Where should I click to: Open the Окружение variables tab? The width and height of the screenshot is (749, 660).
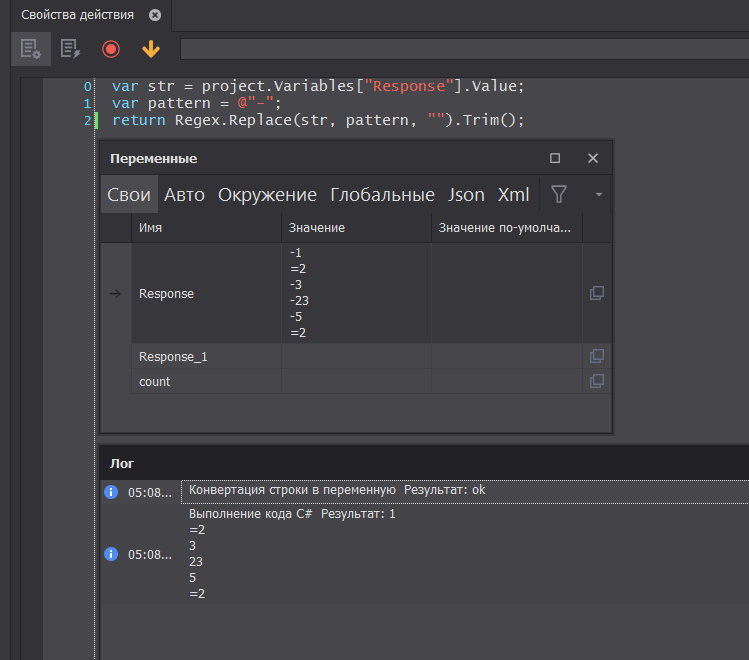(267, 195)
